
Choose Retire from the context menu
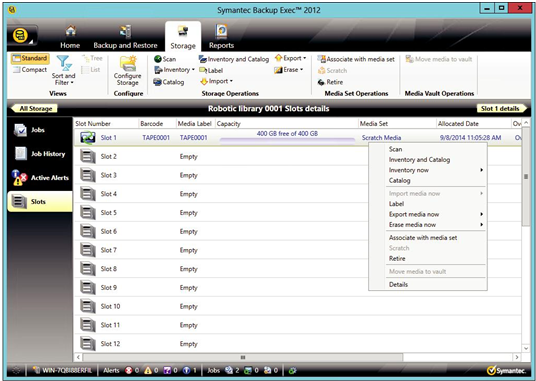[x=428, y=259]
